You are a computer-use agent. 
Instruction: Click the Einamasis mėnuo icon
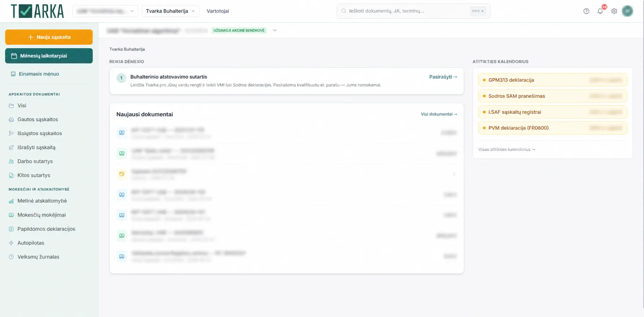pyautogui.click(x=13, y=74)
